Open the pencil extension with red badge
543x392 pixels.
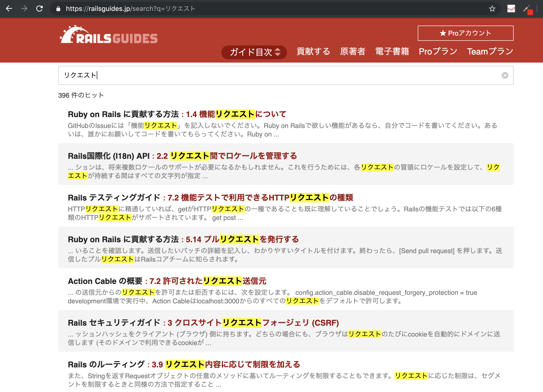(527, 9)
